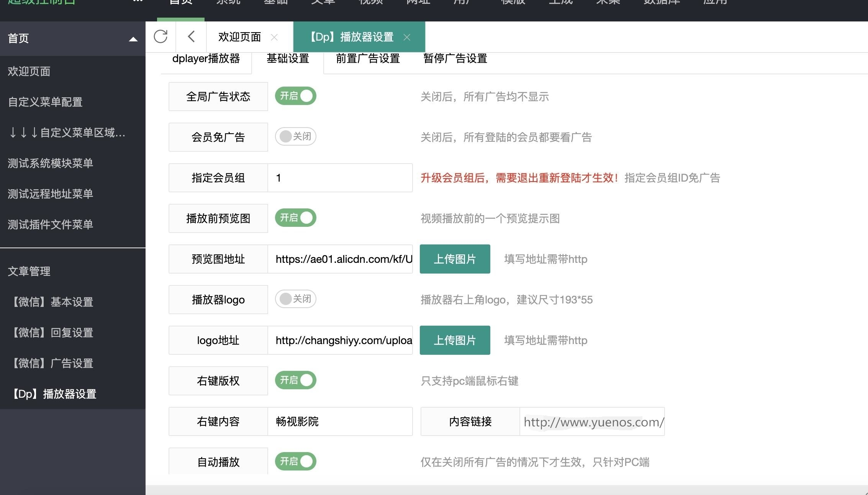
Task: Select the dplayer播放器 tab
Action: point(206,59)
